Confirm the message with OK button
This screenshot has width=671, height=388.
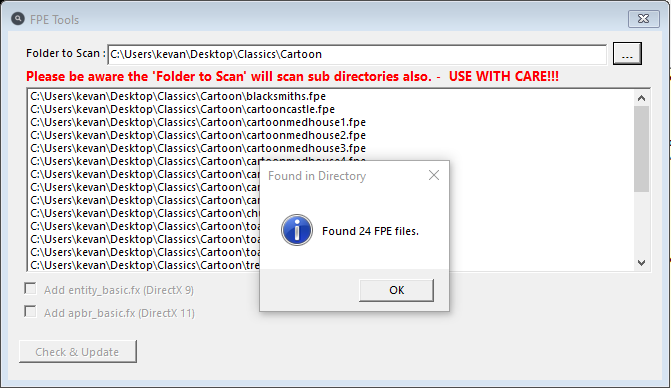tap(396, 290)
